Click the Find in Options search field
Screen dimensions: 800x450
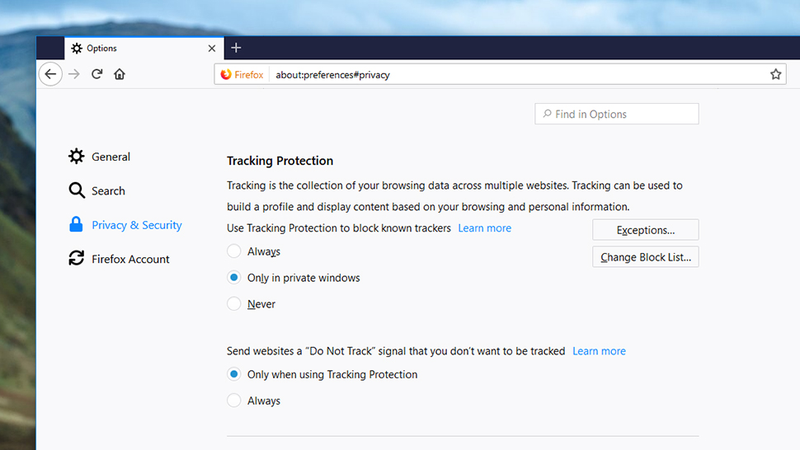pos(617,114)
